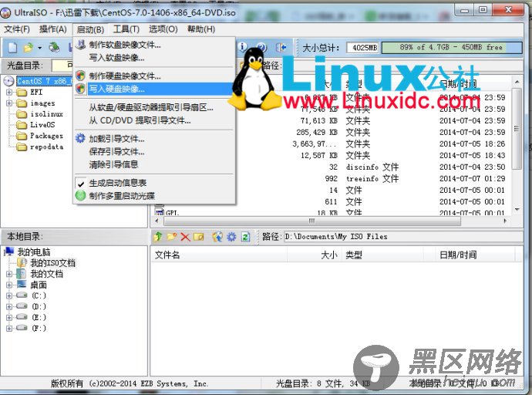Click the gear icon beside 加载引导文件
This screenshot has width=532, height=395.
[80, 138]
